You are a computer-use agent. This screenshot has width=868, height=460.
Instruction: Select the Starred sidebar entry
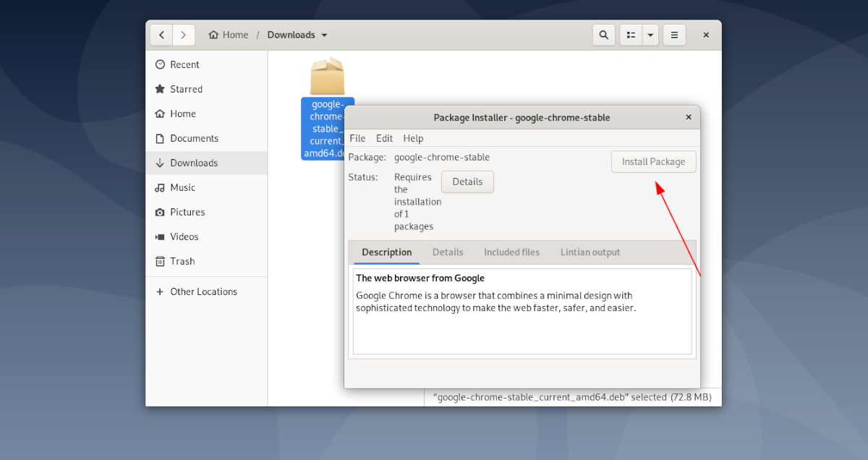click(x=187, y=89)
